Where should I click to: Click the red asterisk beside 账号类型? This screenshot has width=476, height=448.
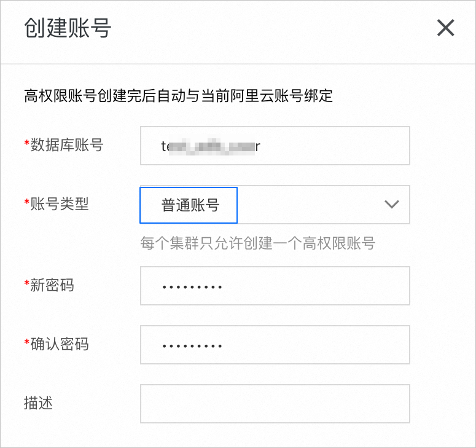tap(26, 203)
